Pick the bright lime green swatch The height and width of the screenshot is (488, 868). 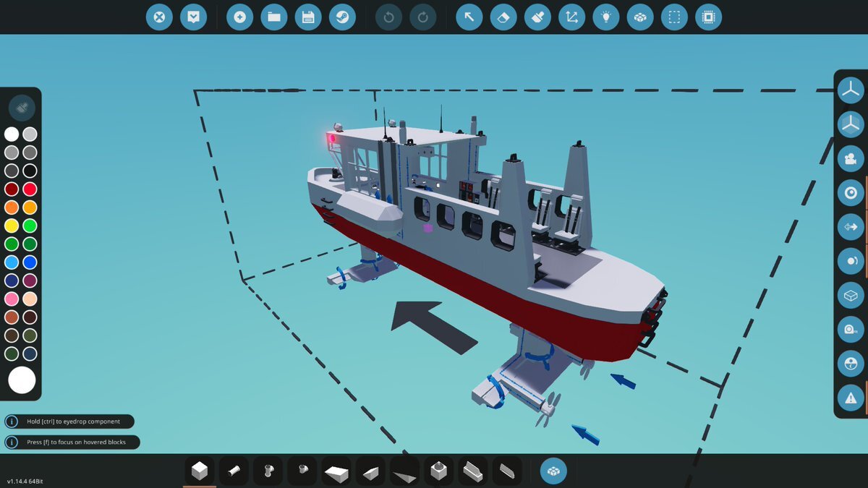tap(30, 226)
